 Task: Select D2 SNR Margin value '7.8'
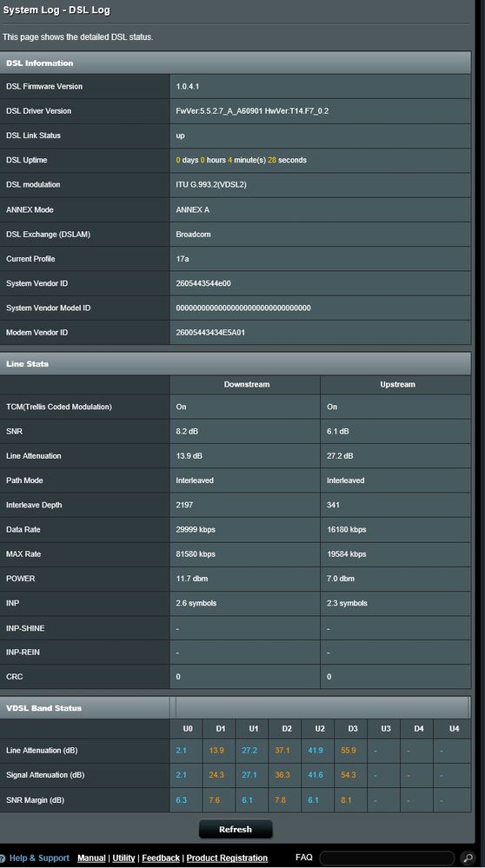(280, 800)
